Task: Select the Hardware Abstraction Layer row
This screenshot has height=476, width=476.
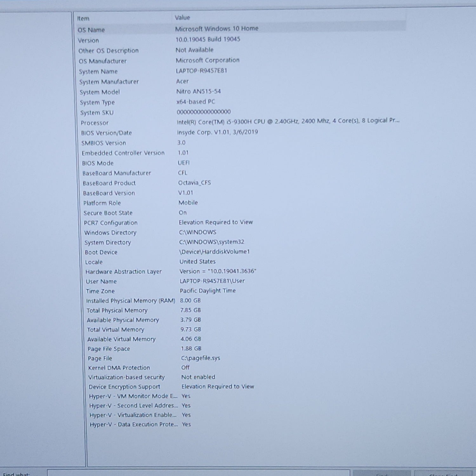Action: pos(123,272)
